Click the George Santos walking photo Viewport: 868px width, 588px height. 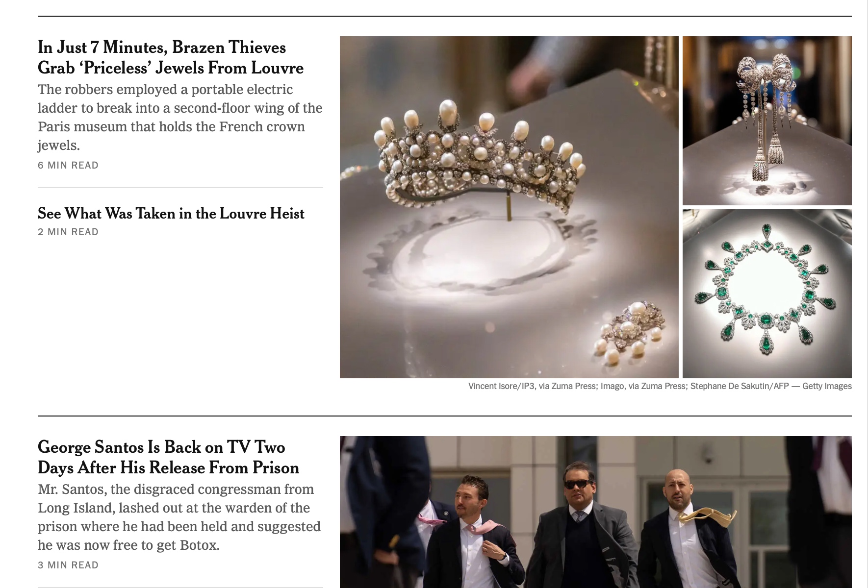point(595,512)
